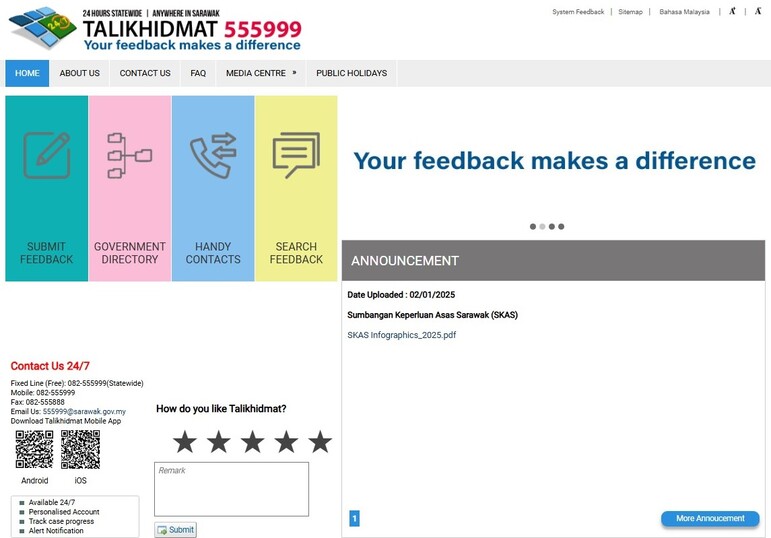
Task: Open the Government Directory tile
Action: point(130,188)
